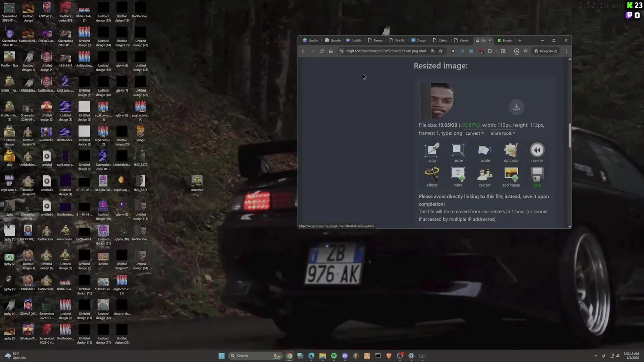644x362 pixels.
Task: Open the Windows Start menu
Action: [221, 356]
